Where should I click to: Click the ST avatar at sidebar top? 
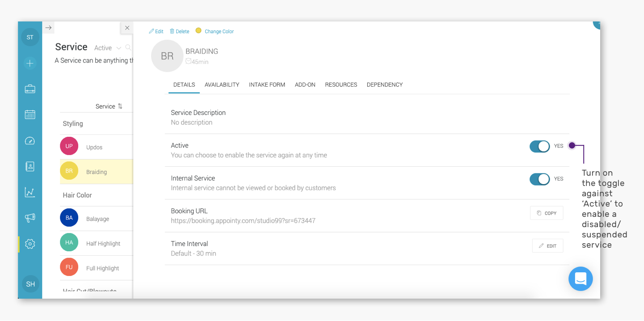tap(30, 37)
